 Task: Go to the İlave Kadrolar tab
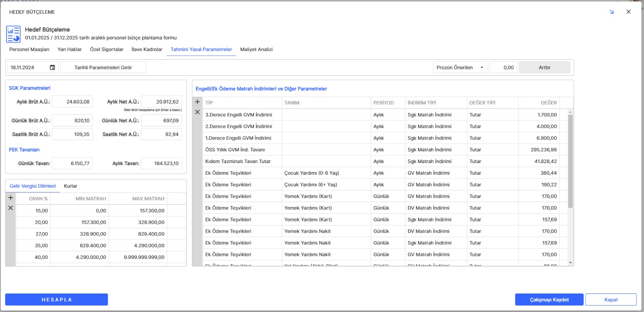tap(147, 50)
